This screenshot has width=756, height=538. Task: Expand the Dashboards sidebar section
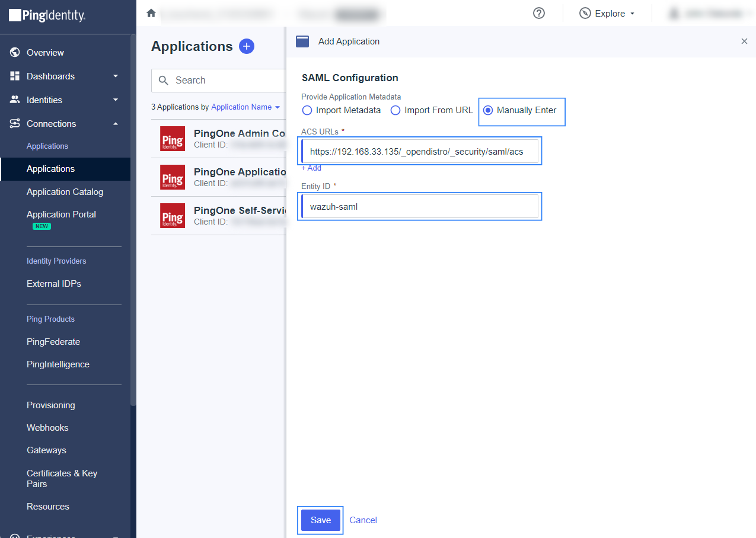[116, 76]
